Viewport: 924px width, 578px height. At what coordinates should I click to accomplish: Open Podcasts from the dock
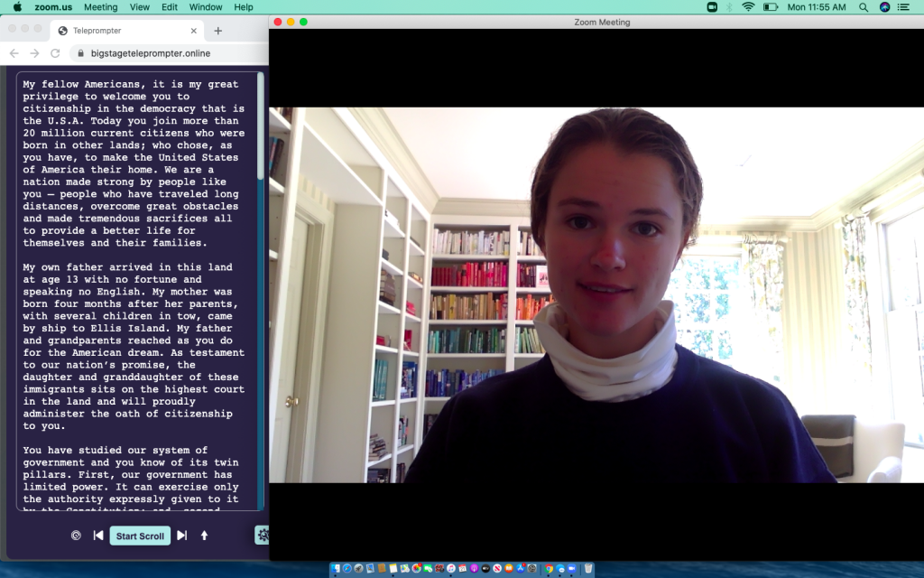(474, 569)
